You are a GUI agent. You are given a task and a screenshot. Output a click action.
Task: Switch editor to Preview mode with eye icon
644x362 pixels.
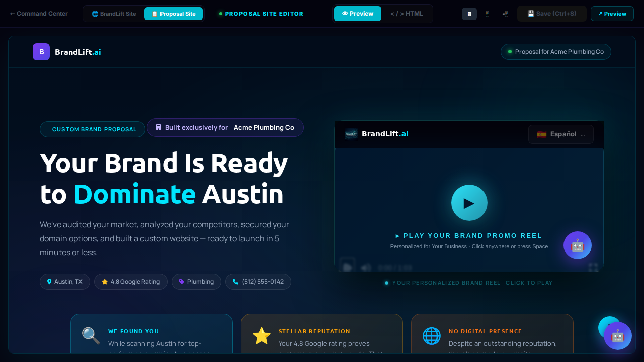click(358, 14)
